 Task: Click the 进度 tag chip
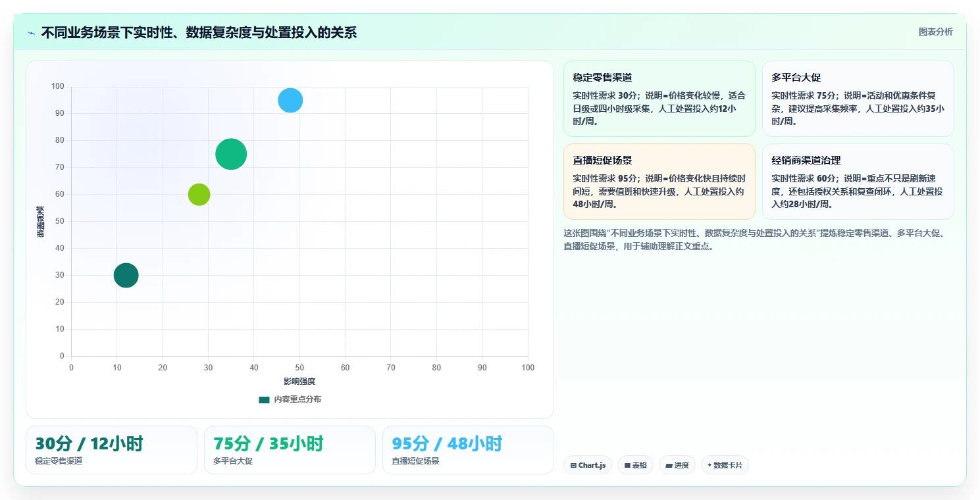point(677,465)
